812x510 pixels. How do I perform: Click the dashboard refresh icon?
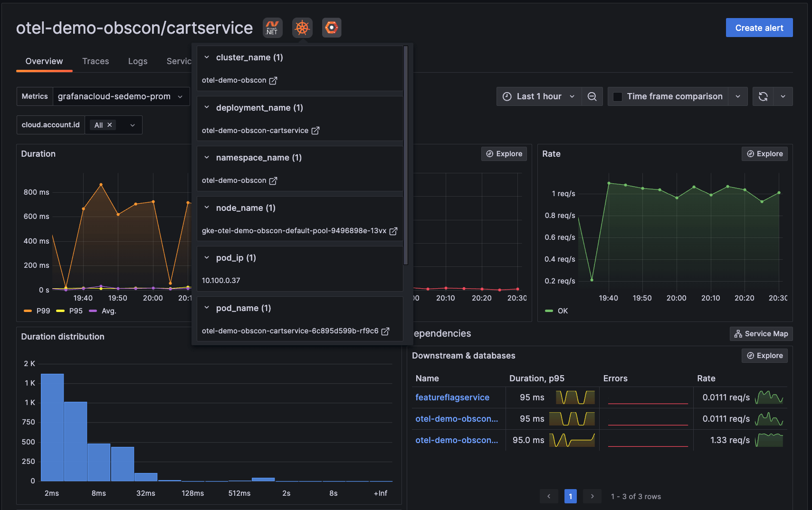(763, 96)
